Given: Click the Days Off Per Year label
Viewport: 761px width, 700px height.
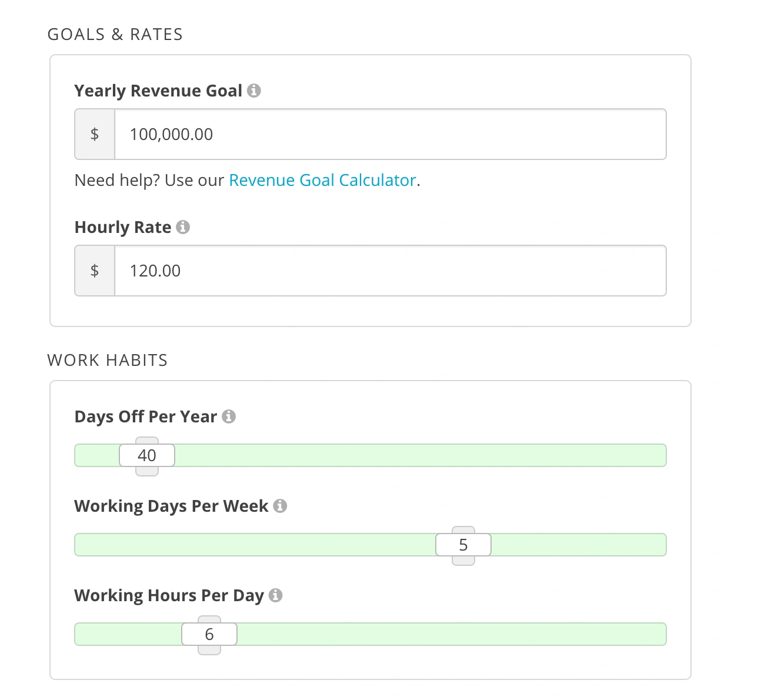Looking at the screenshot, I should click(x=146, y=416).
